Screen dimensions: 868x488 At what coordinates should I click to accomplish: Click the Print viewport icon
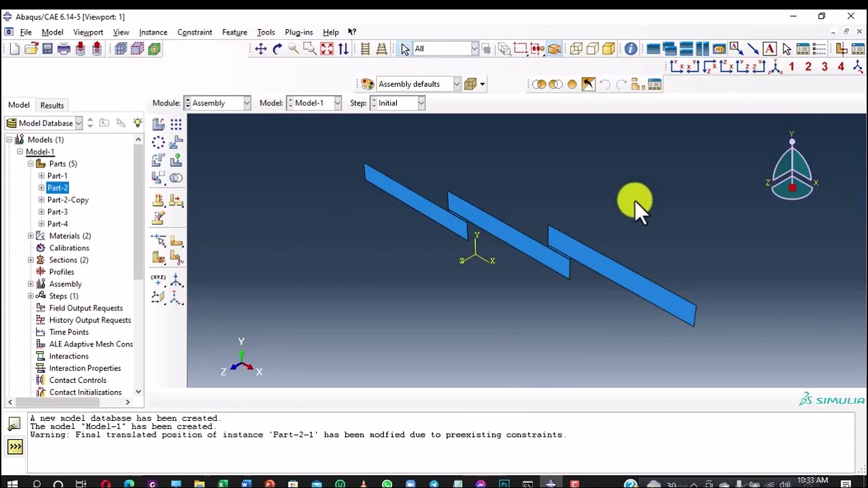click(x=64, y=49)
